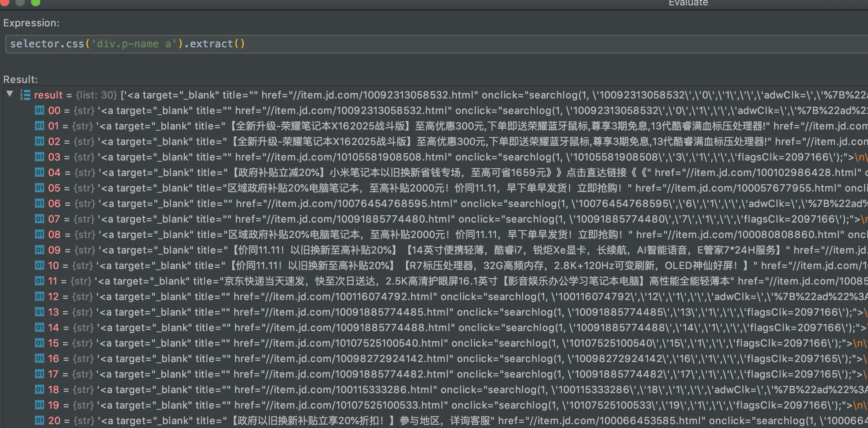
Task: Click the string icon of item 07
Action: click(x=39, y=219)
